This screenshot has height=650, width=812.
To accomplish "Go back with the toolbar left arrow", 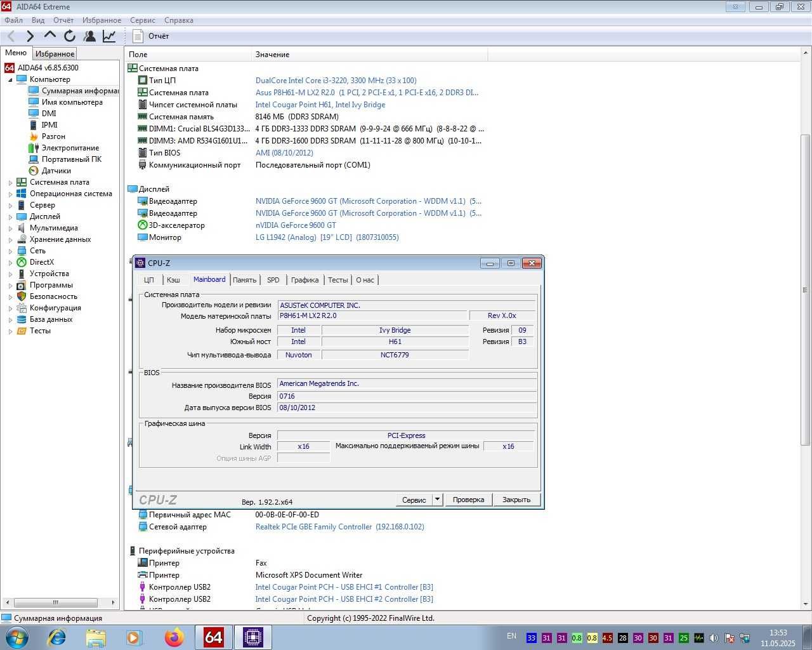I will (x=11, y=36).
